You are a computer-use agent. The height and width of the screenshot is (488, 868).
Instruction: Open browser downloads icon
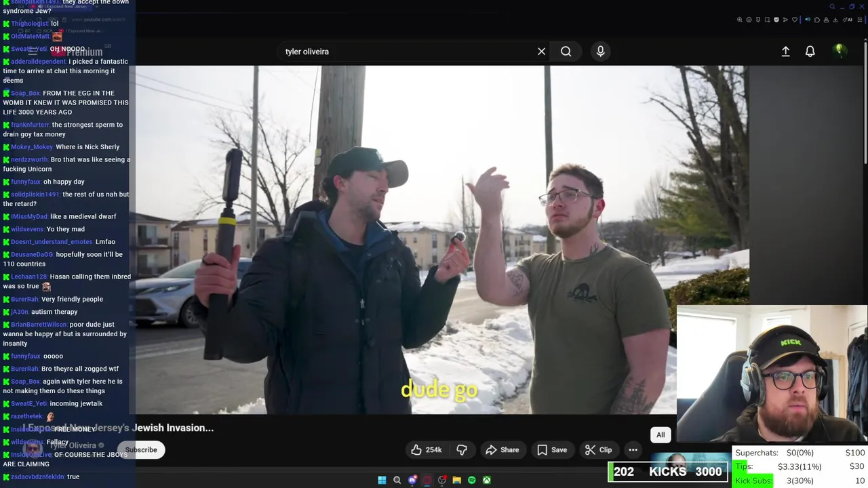pyautogui.click(x=835, y=20)
